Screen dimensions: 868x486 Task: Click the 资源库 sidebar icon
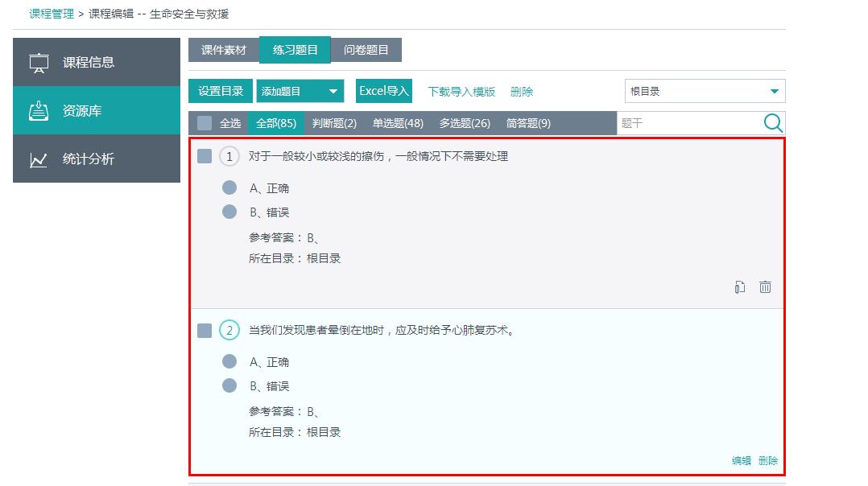tap(39, 111)
